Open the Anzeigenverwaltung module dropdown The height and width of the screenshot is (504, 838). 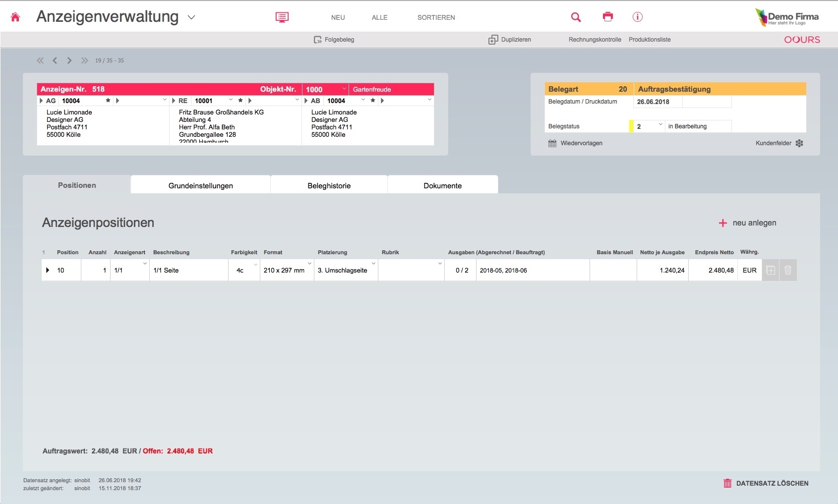tap(191, 17)
